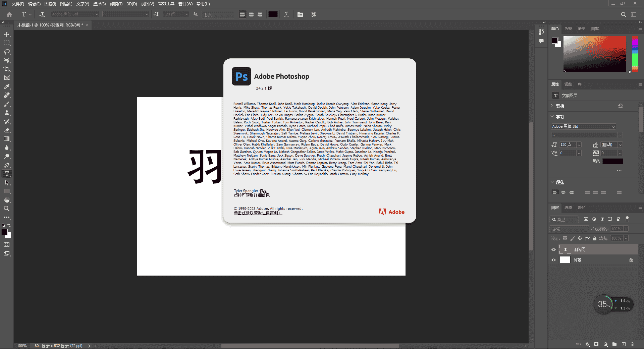This screenshot has width=644, height=349.
Task: Select the Move tool
Action: tap(7, 35)
